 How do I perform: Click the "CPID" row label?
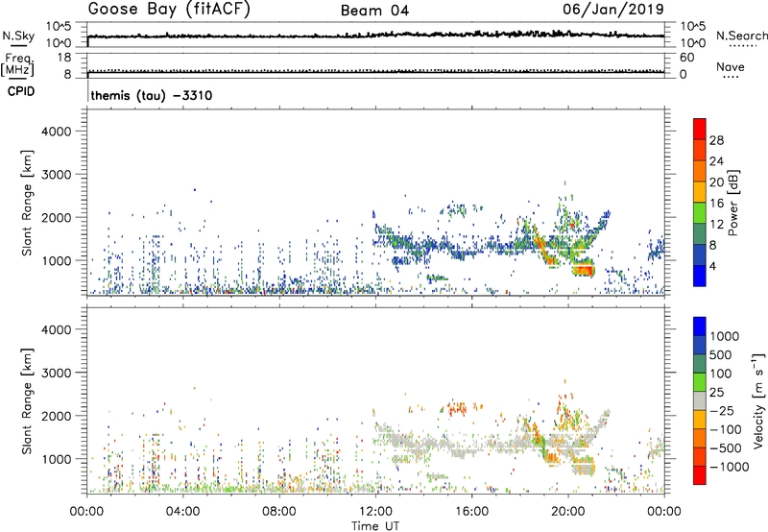click(21, 91)
